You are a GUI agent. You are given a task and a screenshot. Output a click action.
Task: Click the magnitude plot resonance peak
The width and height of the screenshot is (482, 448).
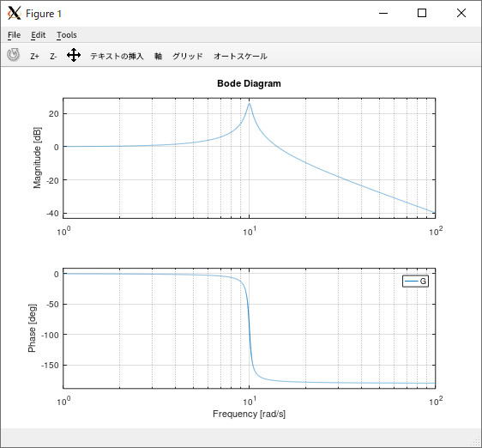[x=250, y=104]
